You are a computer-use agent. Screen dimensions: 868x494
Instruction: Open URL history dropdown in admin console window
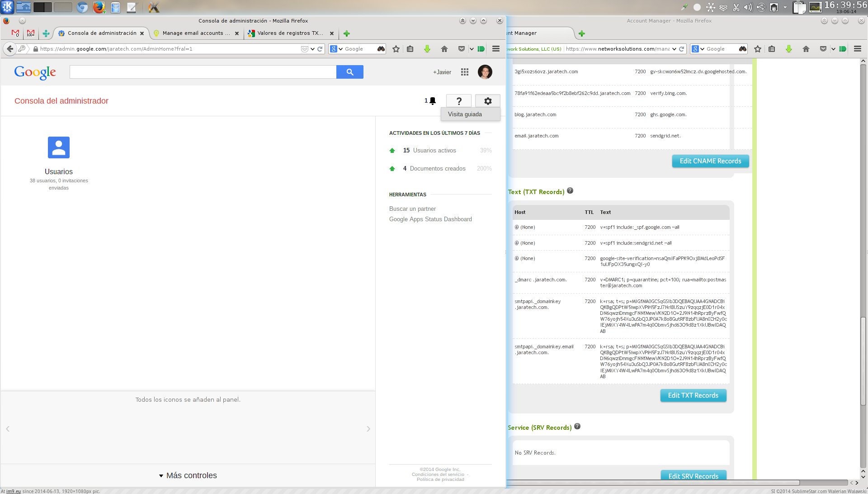pos(312,49)
